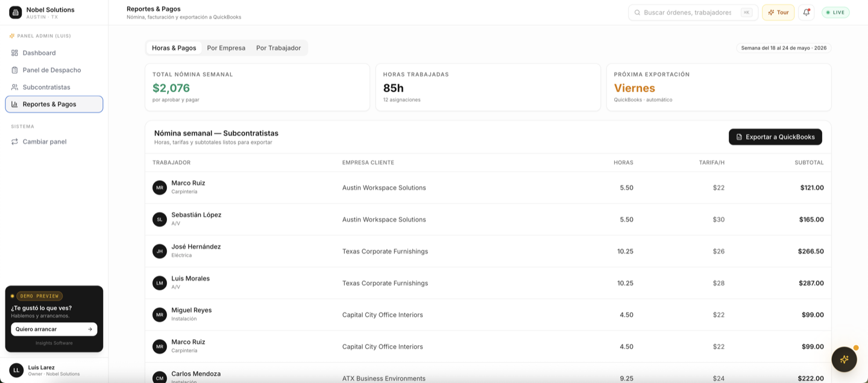Viewport: 868px width, 383px height.
Task: Start the Tour button
Action: pyautogui.click(x=778, y=13)
